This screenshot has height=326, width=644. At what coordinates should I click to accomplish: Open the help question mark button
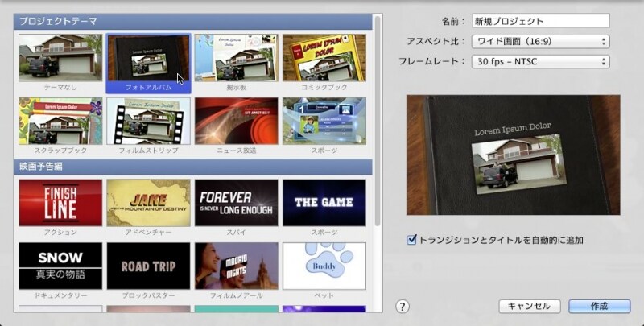pos(402,307)
